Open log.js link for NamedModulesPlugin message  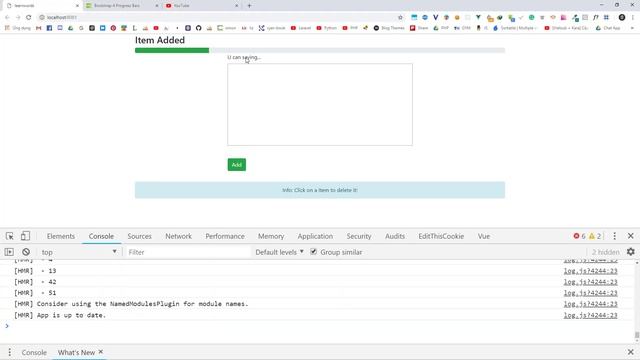590,304
